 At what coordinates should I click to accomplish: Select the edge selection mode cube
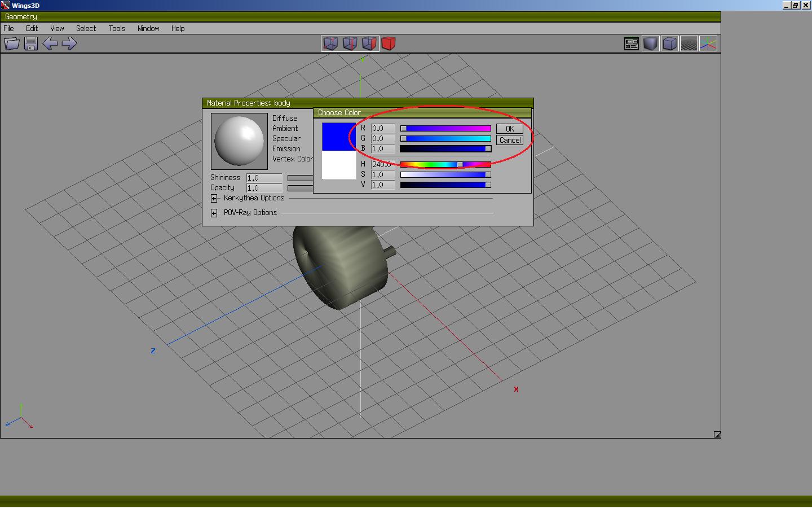(x=350, y=43)
